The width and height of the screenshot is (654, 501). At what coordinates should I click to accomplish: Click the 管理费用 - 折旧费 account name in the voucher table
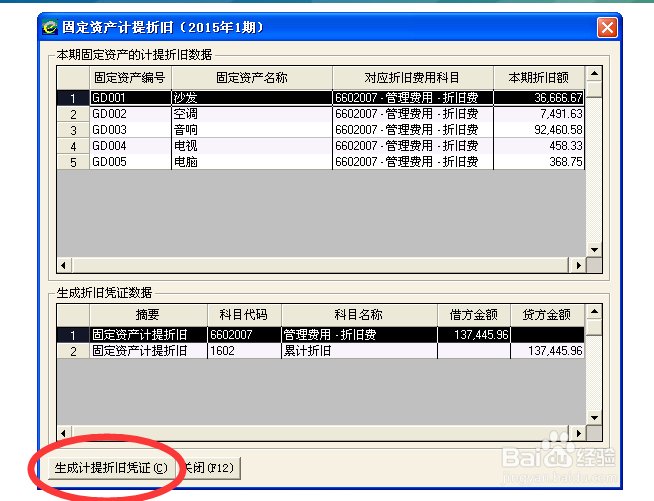click(359, 335)
